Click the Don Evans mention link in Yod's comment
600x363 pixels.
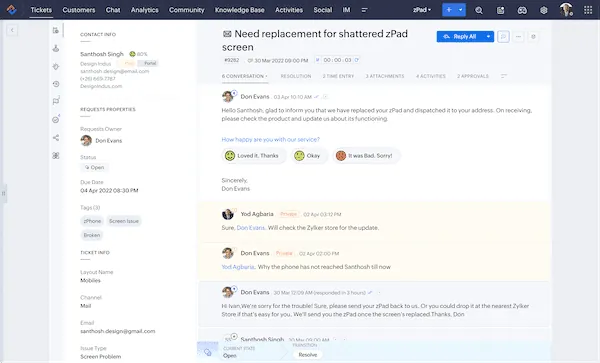tap(251, 228)
